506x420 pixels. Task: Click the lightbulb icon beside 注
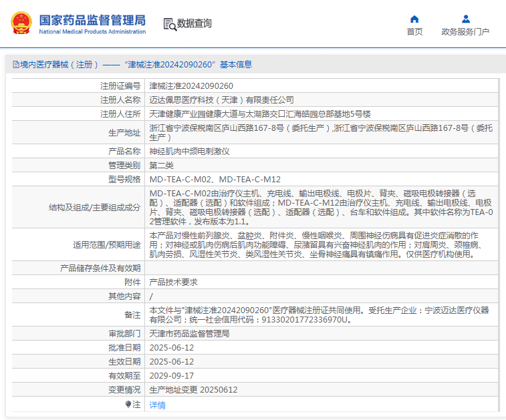tap(128, 404)
